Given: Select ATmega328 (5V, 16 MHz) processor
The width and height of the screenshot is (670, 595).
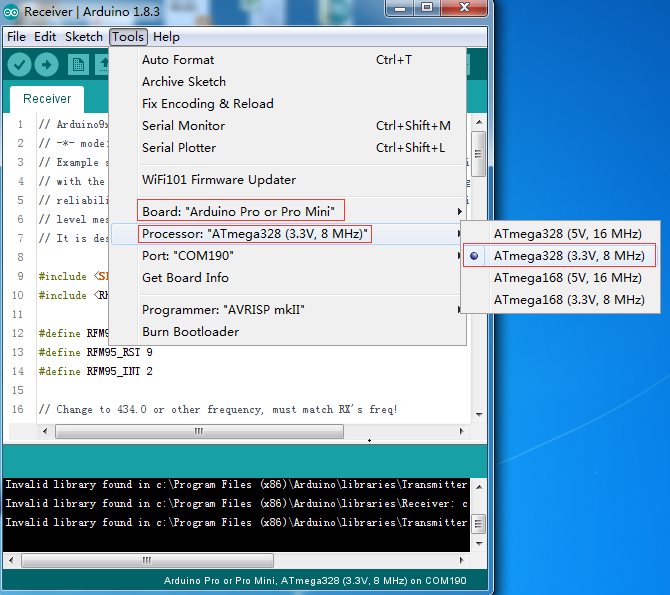Looking at the screenshot, I should point(561,234).
